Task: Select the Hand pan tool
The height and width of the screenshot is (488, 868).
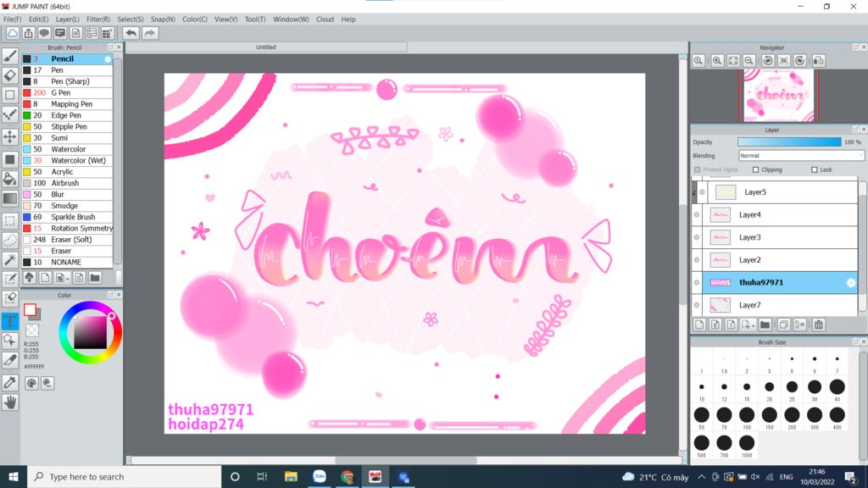Action: (10, 402)
